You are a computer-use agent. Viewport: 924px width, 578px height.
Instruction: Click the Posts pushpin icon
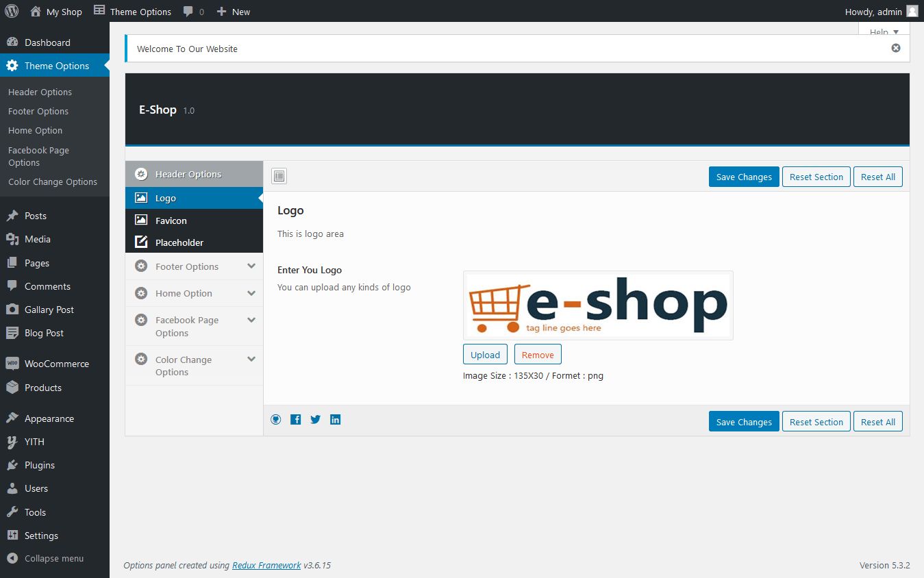point(12,216)
